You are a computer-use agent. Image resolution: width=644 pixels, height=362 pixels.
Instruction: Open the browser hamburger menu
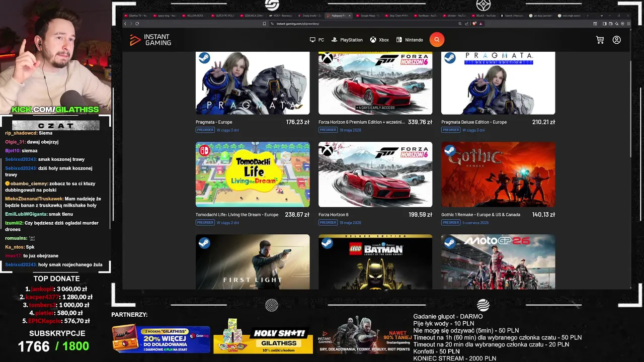(629, 24)
